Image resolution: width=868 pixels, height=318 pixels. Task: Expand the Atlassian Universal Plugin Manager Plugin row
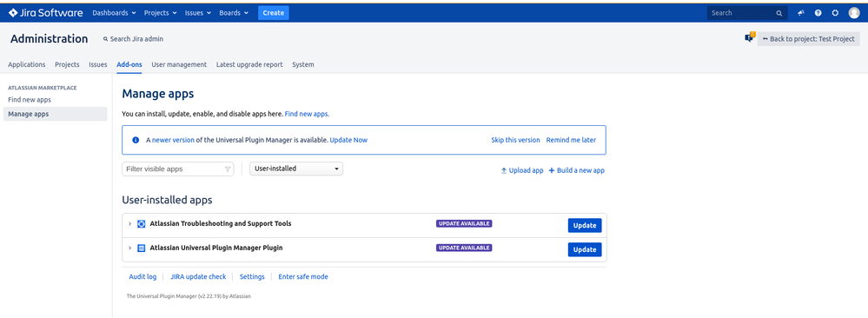click(129, 248)
